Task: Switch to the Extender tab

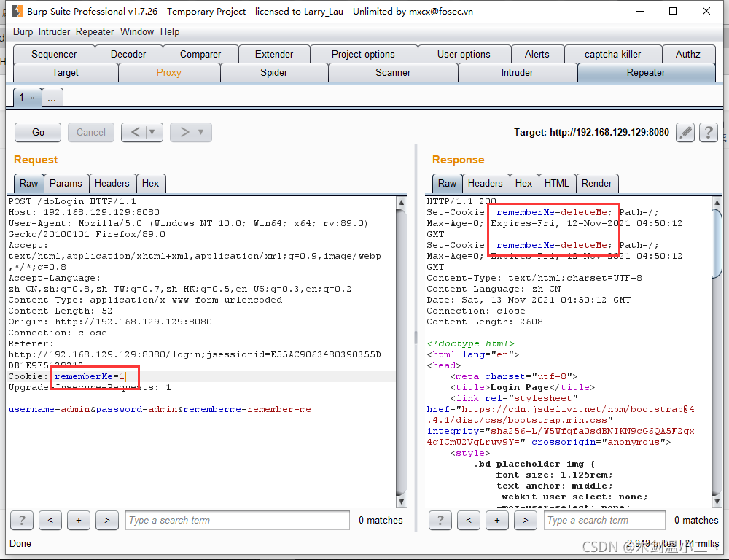Action: [x=274, y=55]
